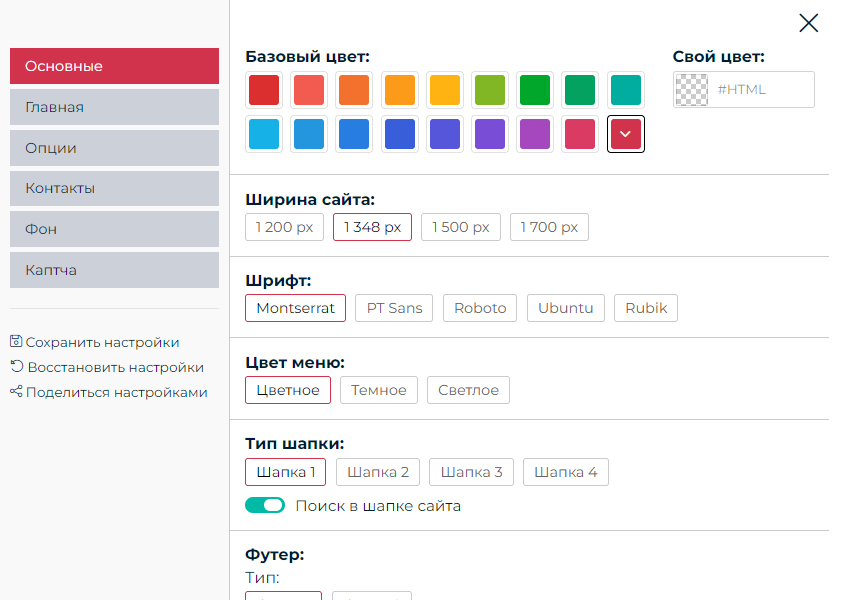Click the save icon beside Сохранить настройки
Screen dimensions: 860x600
(x=16, y=342)
